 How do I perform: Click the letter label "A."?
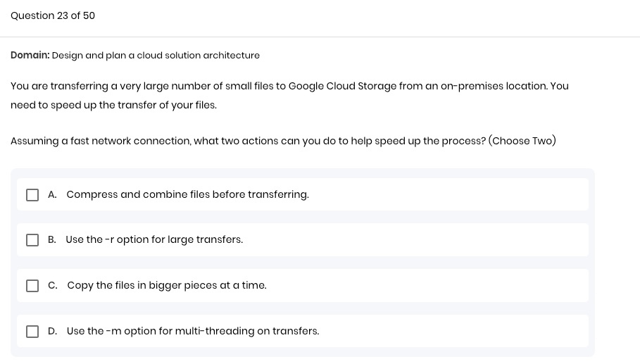pyautogui.click(x=52, y=194)
